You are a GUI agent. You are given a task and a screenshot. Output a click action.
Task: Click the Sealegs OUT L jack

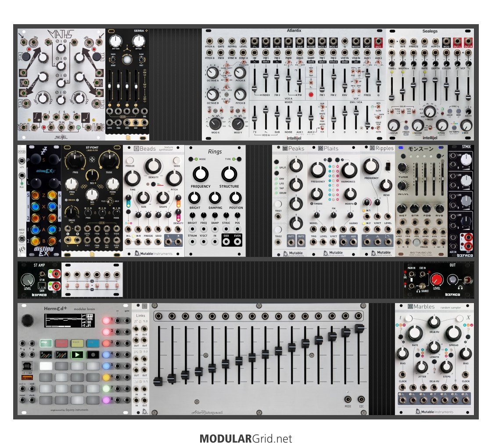457,41
